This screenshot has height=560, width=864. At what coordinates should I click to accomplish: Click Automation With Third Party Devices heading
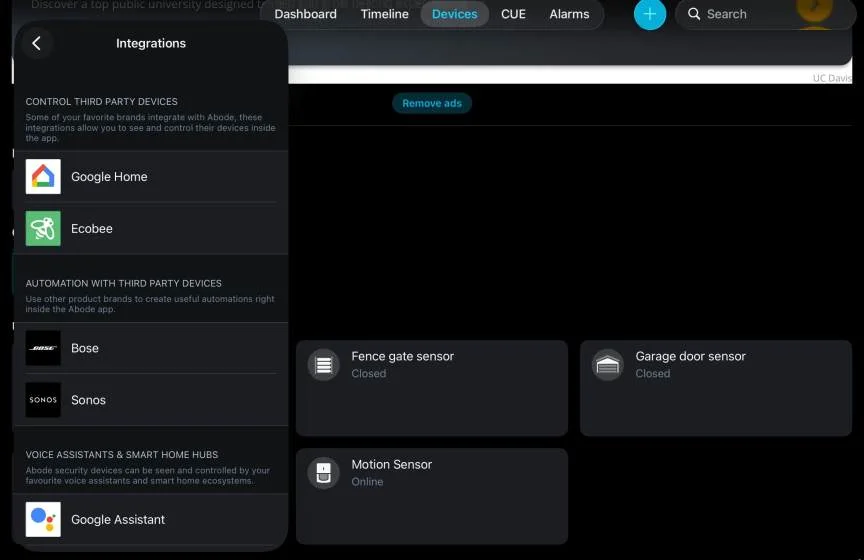123,283
